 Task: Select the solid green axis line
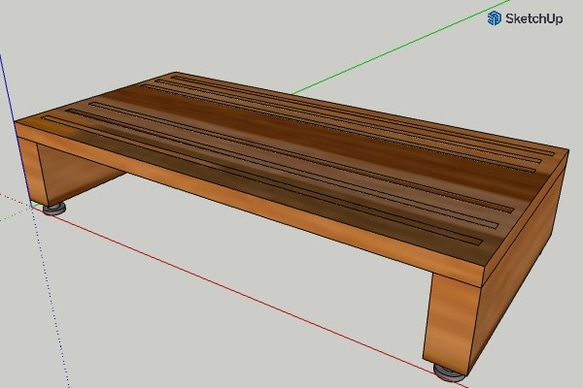point(401,46)
